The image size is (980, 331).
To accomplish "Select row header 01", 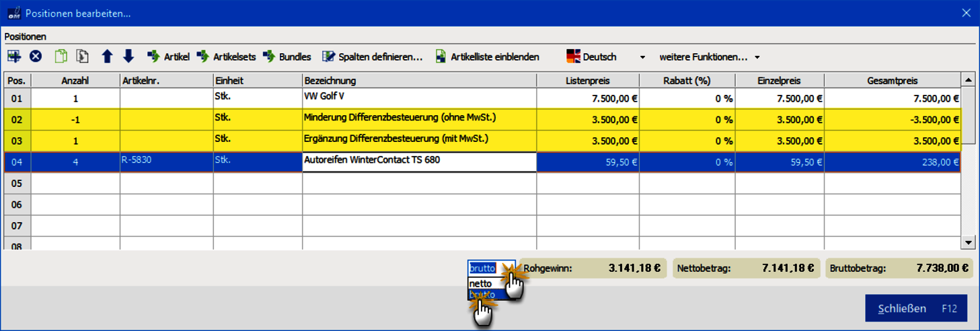I will [x=17, y=98].
